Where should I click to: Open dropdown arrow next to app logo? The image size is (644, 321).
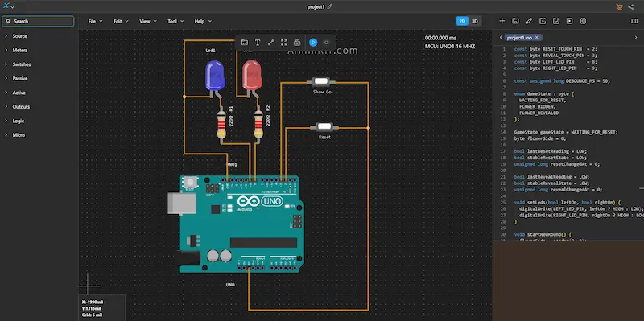[x=13, y=7]
